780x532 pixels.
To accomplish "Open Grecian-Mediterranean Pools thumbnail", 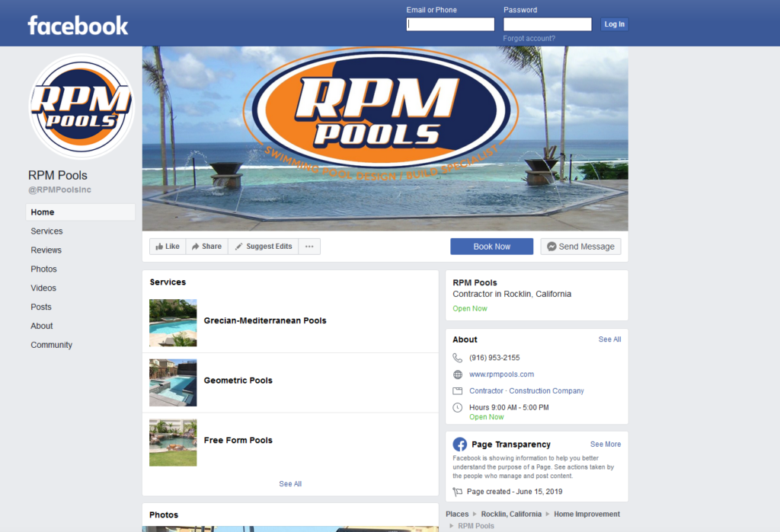I will pos(173,323).
